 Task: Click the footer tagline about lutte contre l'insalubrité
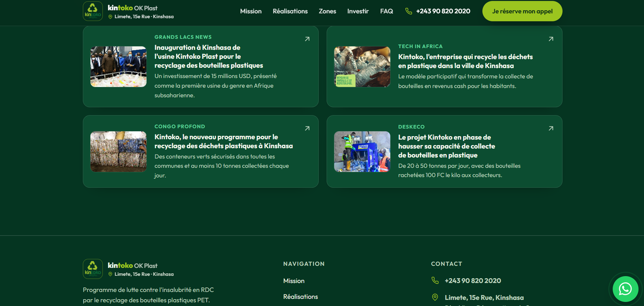pos(149,295)
